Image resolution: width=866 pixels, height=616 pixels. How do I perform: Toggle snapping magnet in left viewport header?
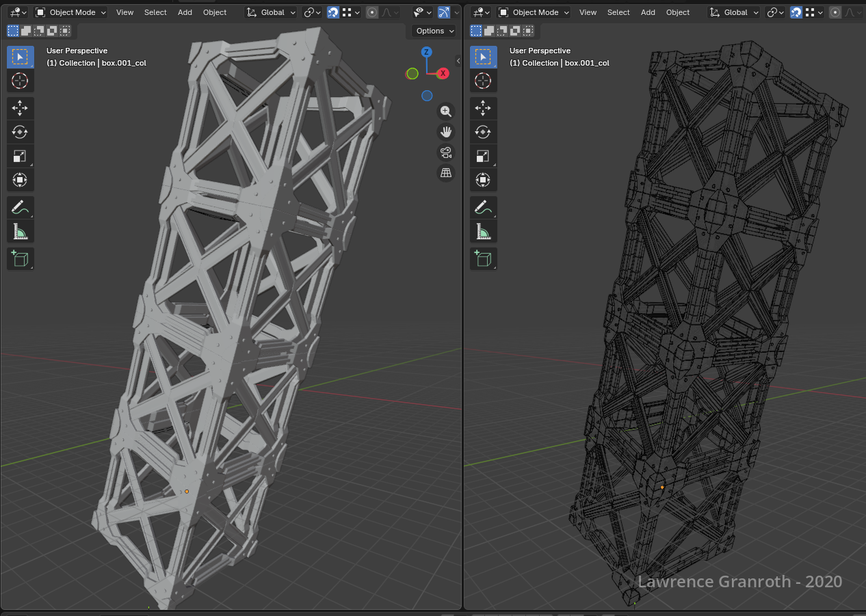[x=333, y=12]
